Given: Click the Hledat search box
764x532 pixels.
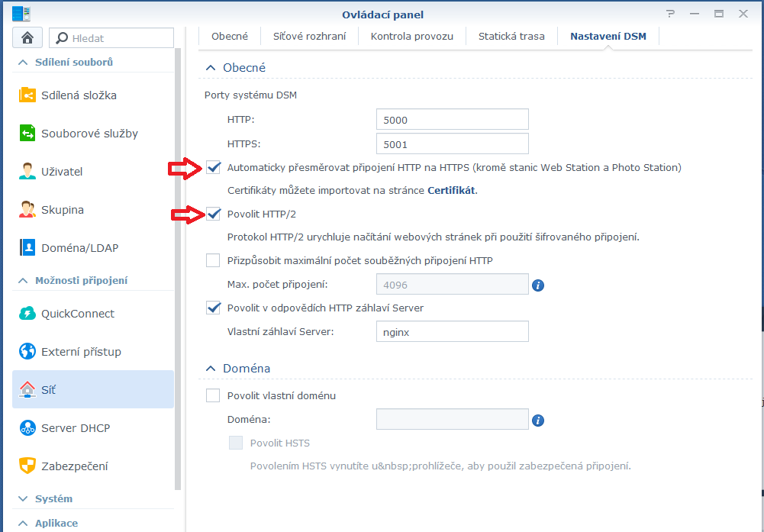Looking at the screenshot, I should point(112,37).
